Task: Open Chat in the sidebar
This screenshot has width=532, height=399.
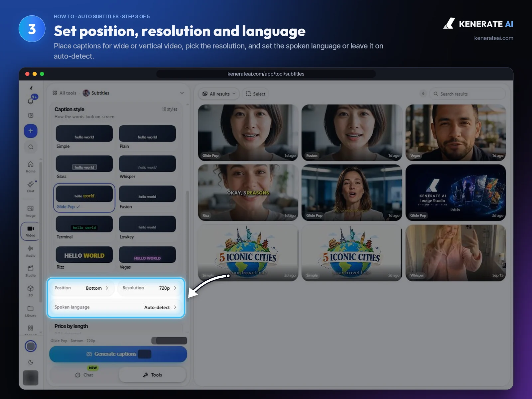Action: 31,187
